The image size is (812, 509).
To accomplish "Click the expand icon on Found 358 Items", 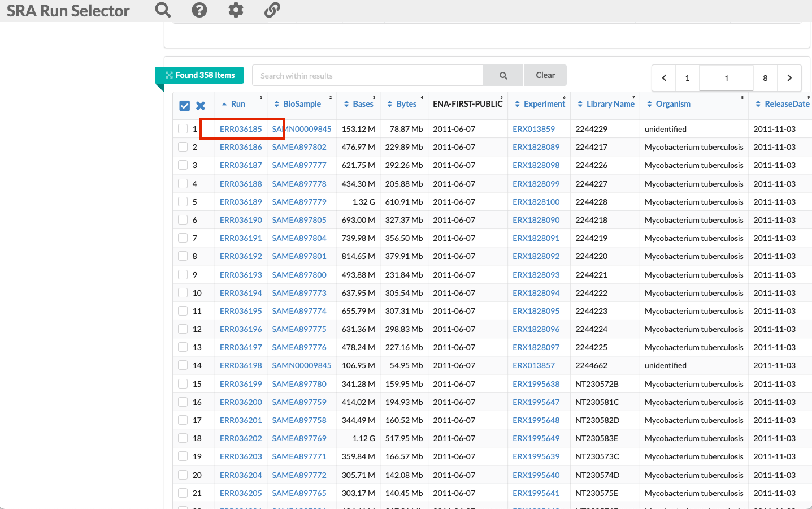I will 169,75.
